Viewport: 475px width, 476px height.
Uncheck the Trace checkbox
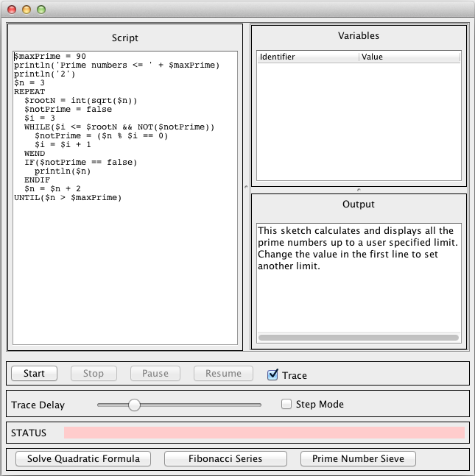(x=272, y=374)
